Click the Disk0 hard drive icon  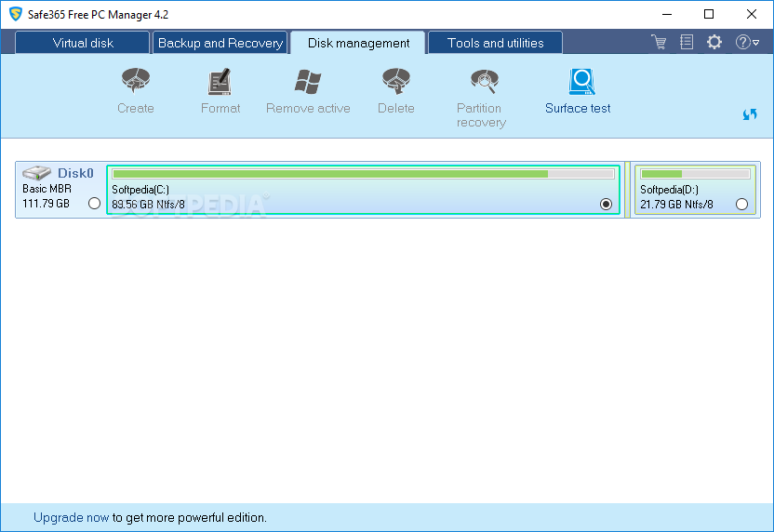(36, 173)
